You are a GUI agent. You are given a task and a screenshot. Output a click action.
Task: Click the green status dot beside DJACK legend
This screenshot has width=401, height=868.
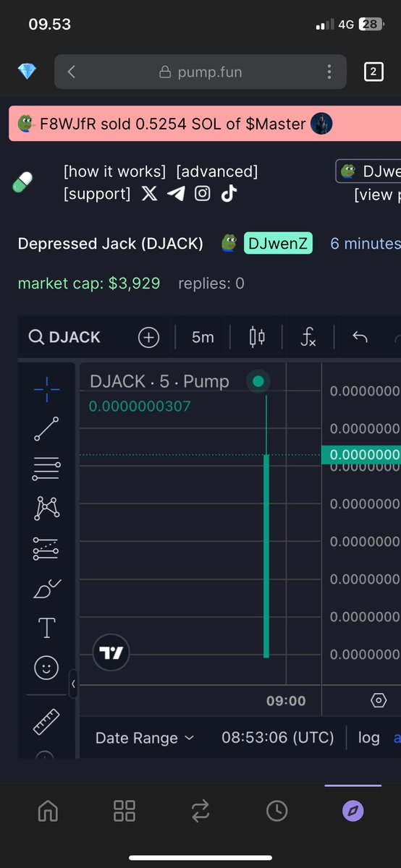258,381
